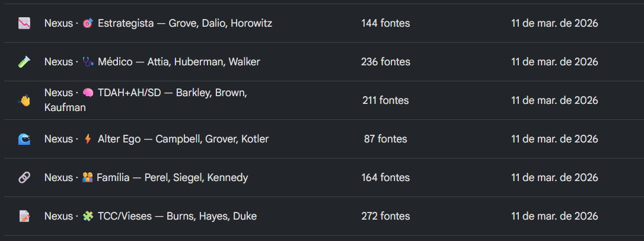Click the waving hand icon beside TDAH+AH/SD
Viewport: 644px width, 241px height.
click(24, 101)
